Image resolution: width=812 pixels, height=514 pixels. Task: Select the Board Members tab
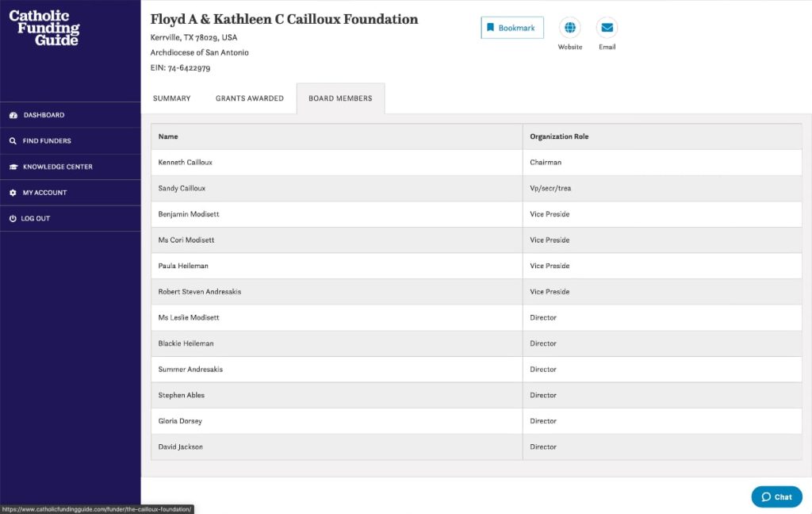[x=340, y=98]
